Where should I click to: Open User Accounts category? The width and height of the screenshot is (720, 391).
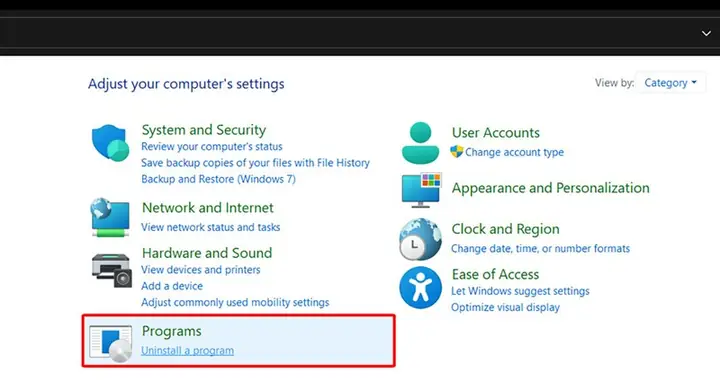[x=495, y=133]
